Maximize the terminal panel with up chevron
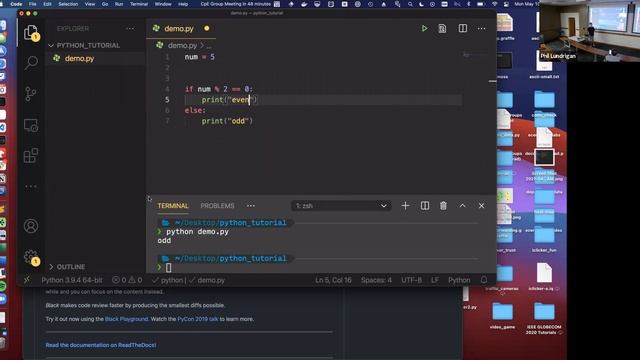Image resolution: width=640 pixels, height=360 pixels. click(x=462, y=206)
